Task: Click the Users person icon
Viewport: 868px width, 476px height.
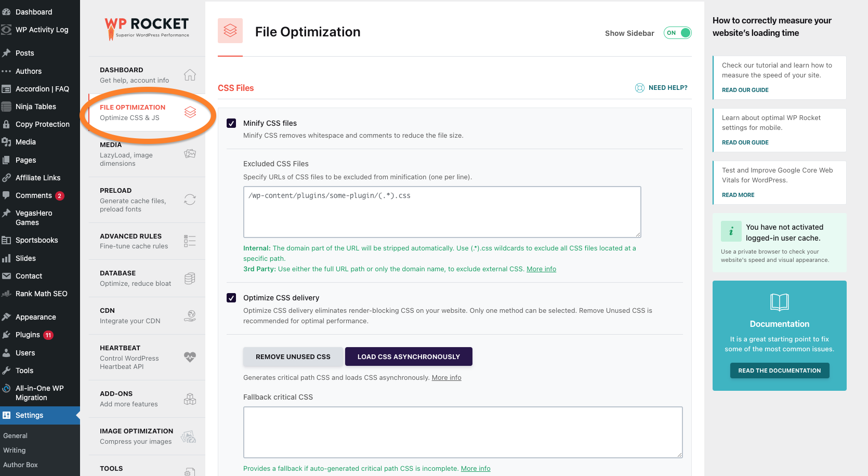Action: (7, 353)
